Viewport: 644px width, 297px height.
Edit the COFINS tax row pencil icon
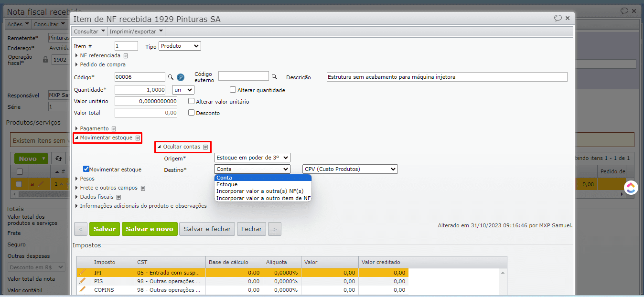tap(83, 289)
